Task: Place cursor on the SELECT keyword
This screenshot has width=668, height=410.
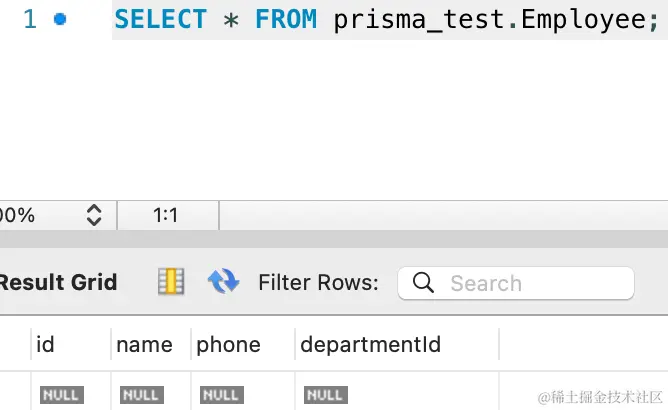Action: [x=161, y=20]
